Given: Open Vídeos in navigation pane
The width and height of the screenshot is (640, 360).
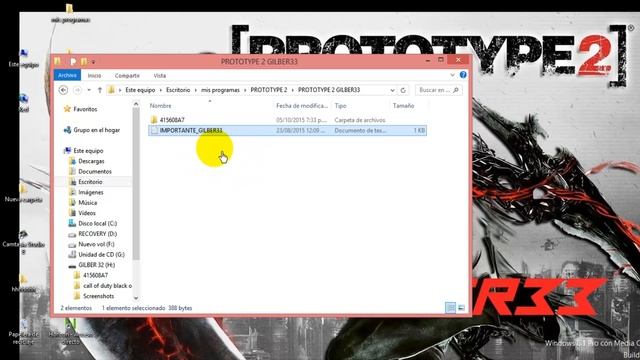Looking at the screenshot, I should [x=87, y=213].
